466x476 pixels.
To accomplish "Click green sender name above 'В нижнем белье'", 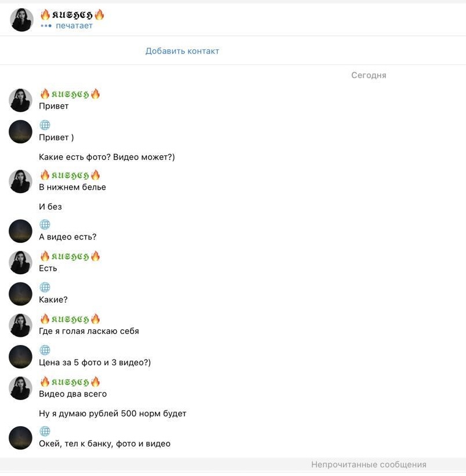I will point(70,175).
